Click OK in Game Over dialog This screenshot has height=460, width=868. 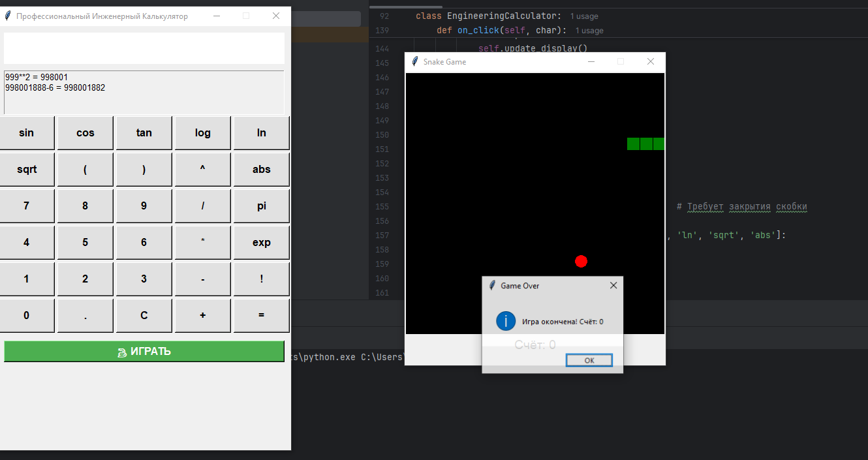point(589,360)
